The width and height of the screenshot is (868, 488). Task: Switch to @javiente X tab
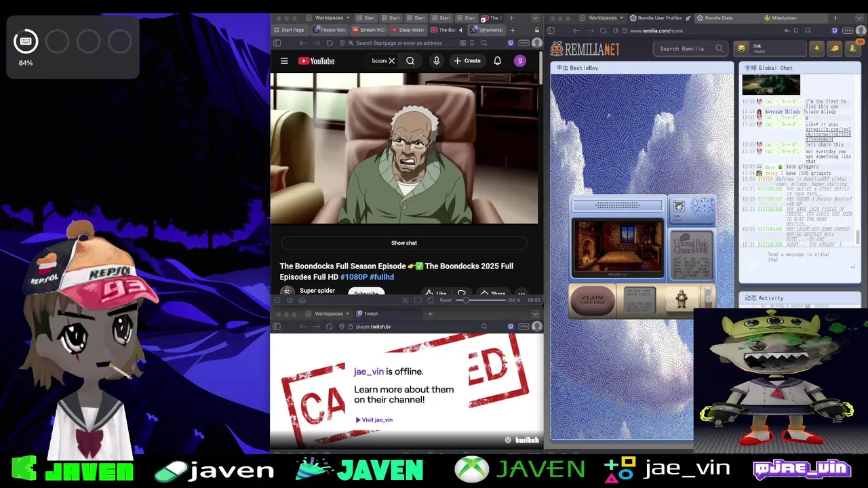(488, 30)
